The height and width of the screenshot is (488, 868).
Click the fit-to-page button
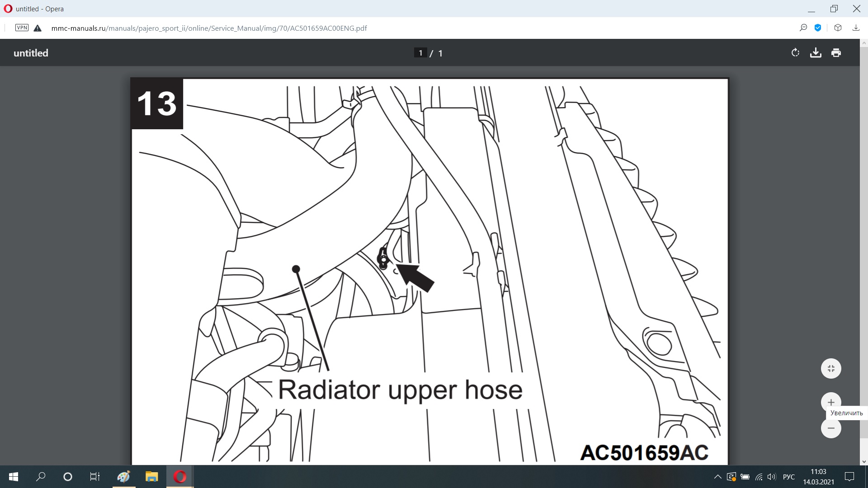(x=831, y=368)
